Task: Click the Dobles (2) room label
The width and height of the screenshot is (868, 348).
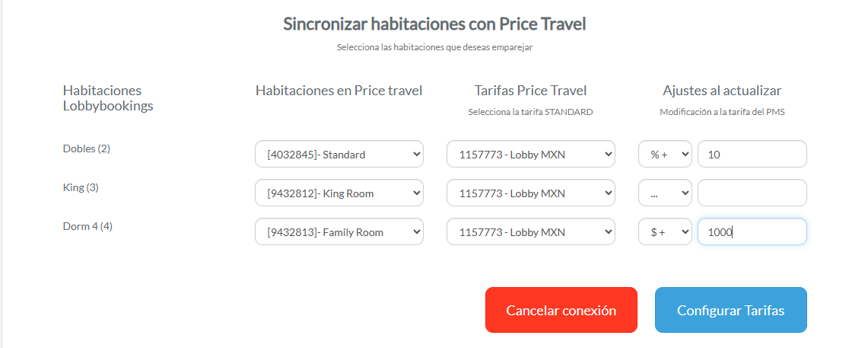Action: click(86, 148)
